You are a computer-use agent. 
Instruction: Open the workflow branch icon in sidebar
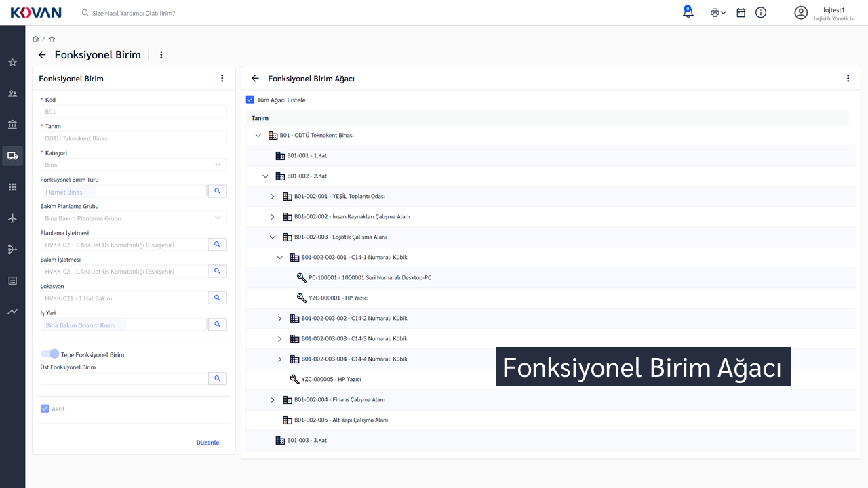(12, 249)
